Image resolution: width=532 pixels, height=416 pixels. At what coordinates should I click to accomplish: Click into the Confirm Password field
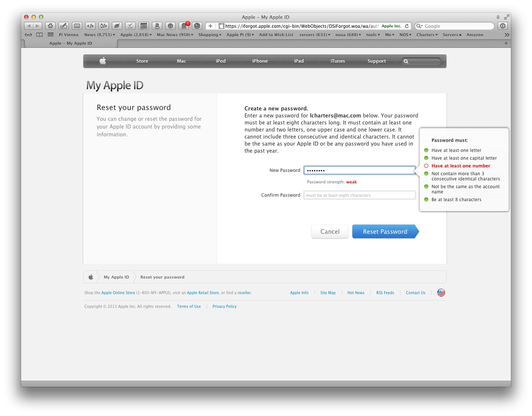tap(359, 195)
